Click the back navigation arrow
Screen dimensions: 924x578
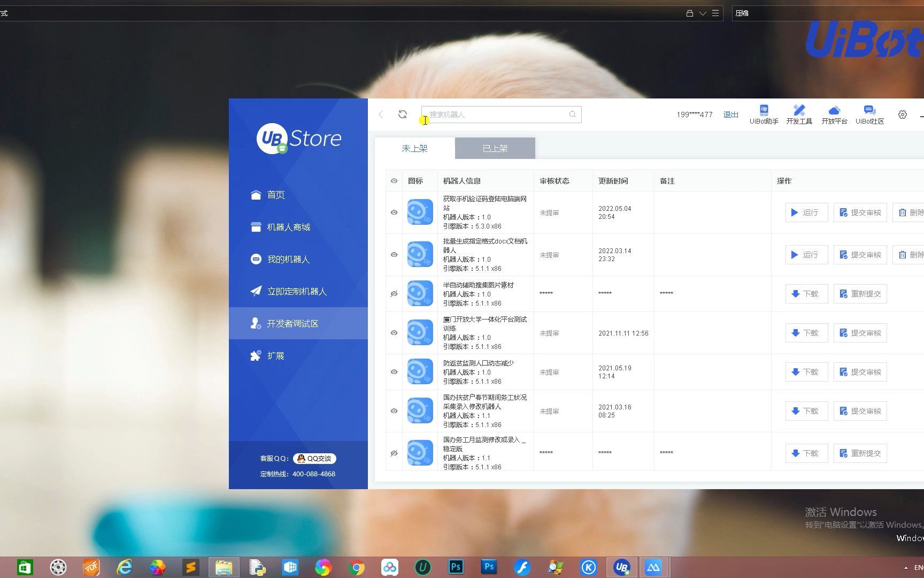click(381, 115)
